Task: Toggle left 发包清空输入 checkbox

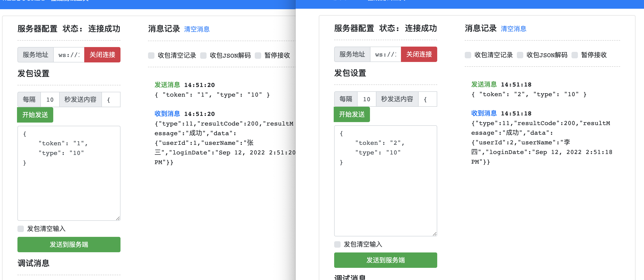Action: (x=21, y=229)
